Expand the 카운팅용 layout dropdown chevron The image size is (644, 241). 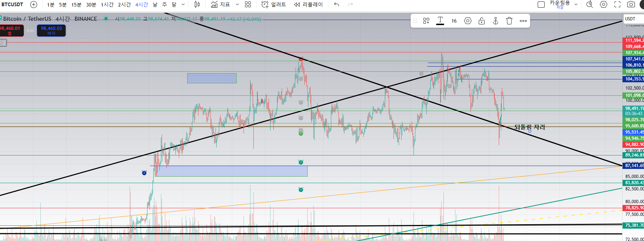(576, 4)
